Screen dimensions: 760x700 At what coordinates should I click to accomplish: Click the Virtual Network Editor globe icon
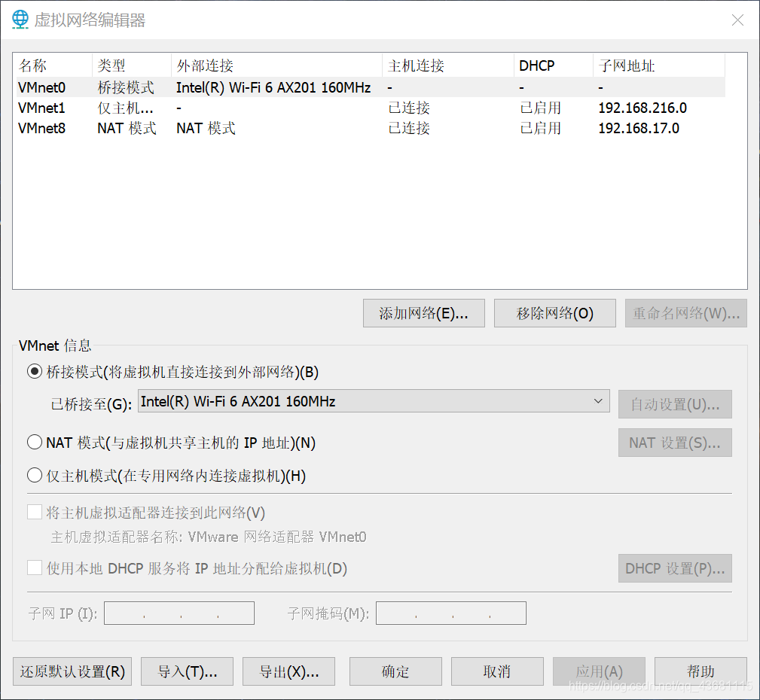coord(20,20)
